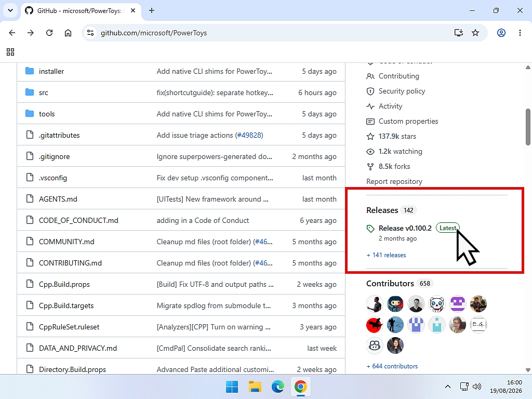The height and width of the screenshot is (399, 532).
Task: Open the tab search dropdown arrow
Action: (10, 10)
